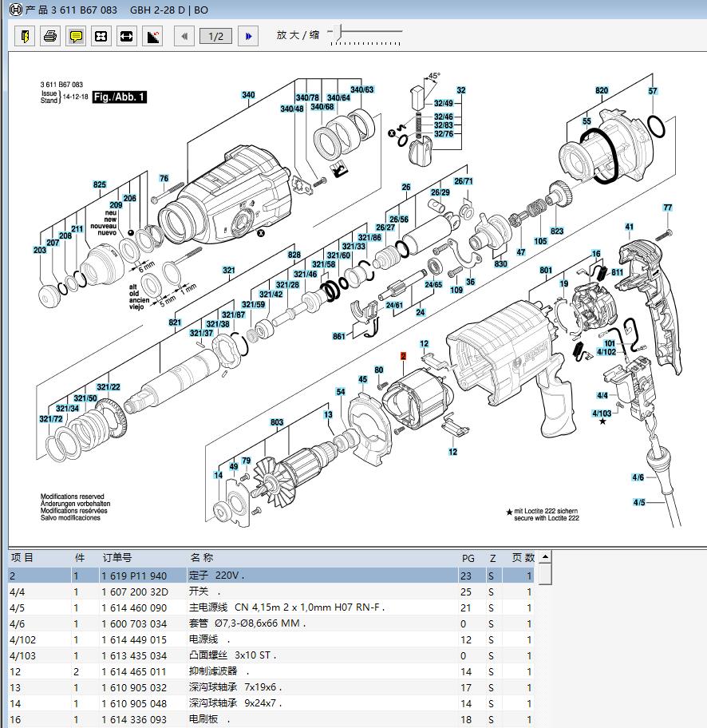Click the 页数 column header
Image resolution: width=707 pixels, height=728 pixels.
coord(523,558)
